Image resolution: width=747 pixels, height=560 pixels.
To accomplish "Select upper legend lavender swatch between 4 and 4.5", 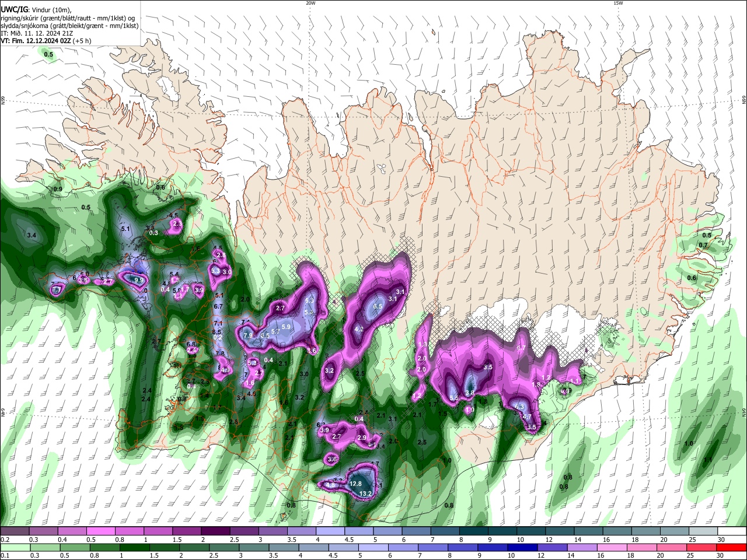I will (330, 531).
